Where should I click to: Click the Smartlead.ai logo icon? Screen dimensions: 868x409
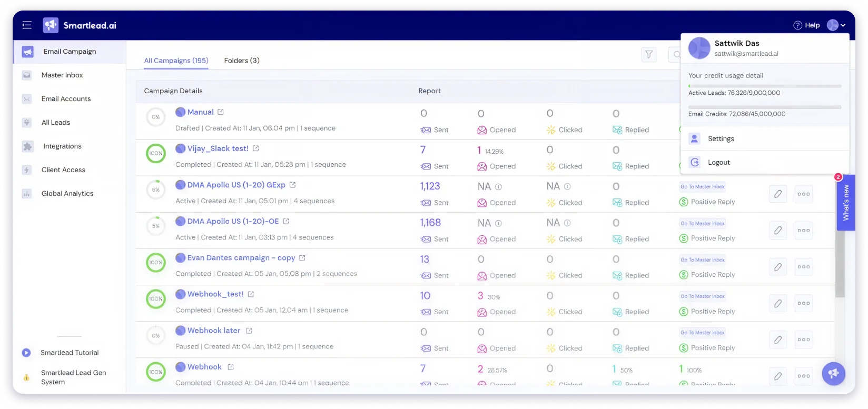click(x=51, y=25)
